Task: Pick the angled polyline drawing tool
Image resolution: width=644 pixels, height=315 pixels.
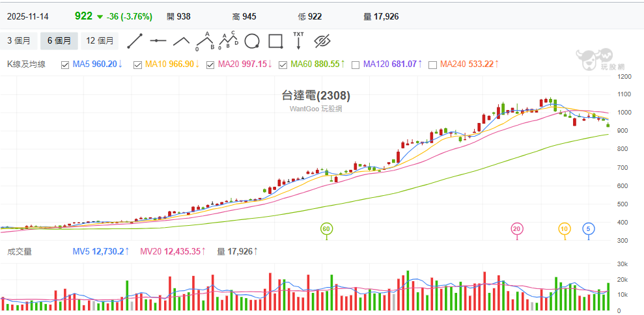Action: coord(181,41)
